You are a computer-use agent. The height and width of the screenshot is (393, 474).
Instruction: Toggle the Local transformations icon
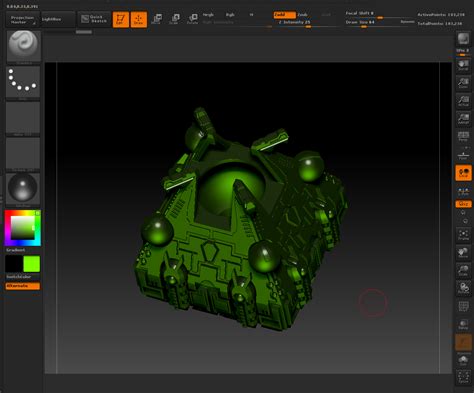tap(463, 173)
